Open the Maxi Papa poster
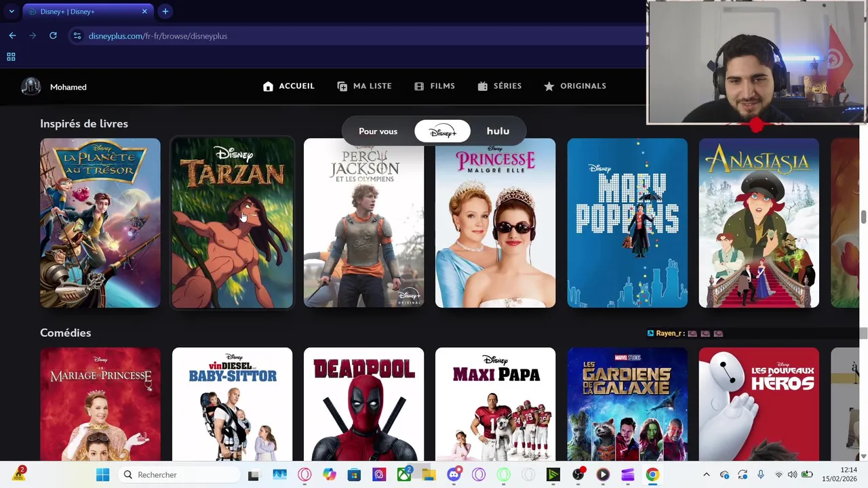Screen dimensions: 868x488 495,405
